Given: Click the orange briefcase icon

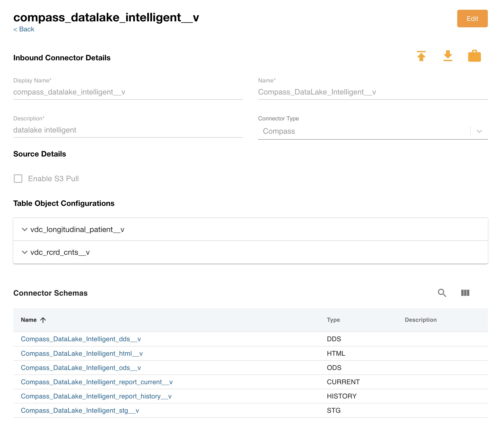Looking at the screenshot, I should [x=474, y=56].
